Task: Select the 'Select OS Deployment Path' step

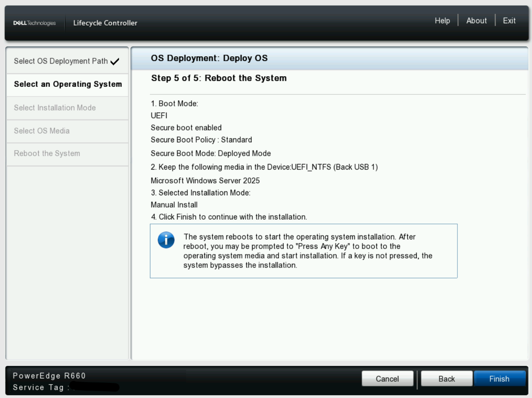Action: [x=68, y=61]
